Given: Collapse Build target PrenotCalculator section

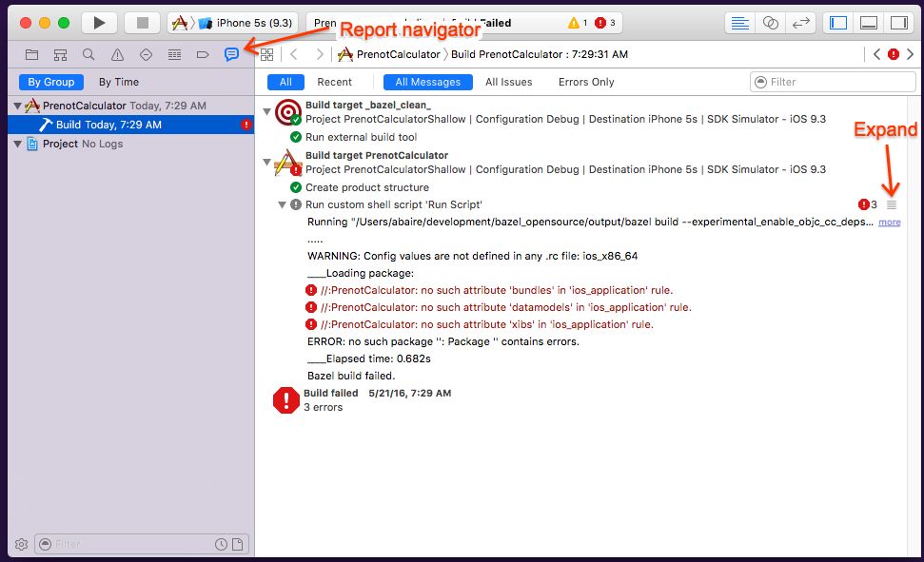Looking at the screenshot, I should pos(267,162).
